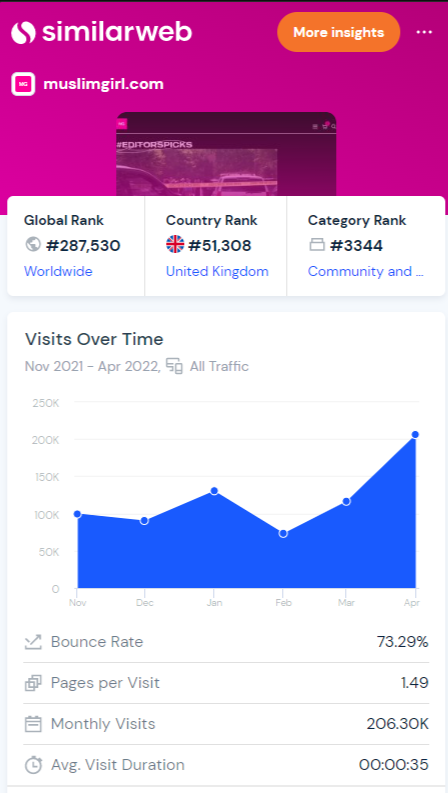Viewport: 448px width, 793px height.
Task: Click the Similarweb logo icon
Action: (23, 32)
